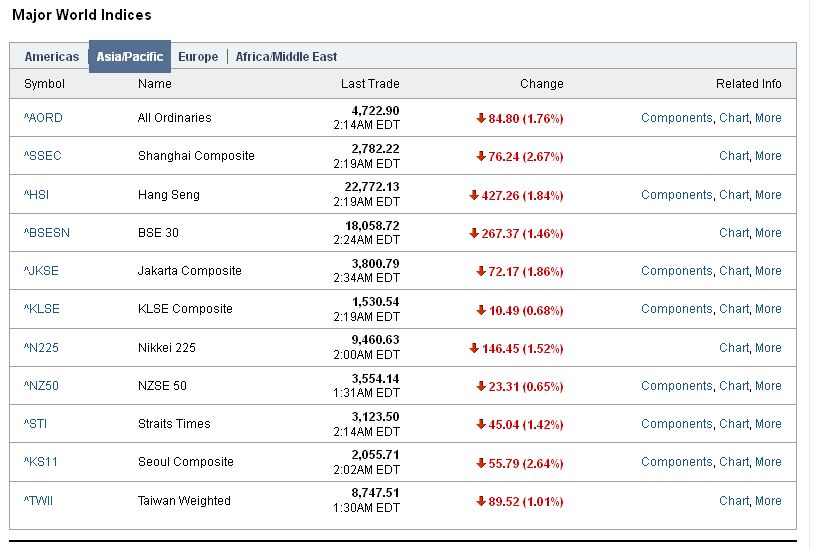Open the ^KLSE symbol link
This screenshot has height=550, width=822.
coord(41,309)
